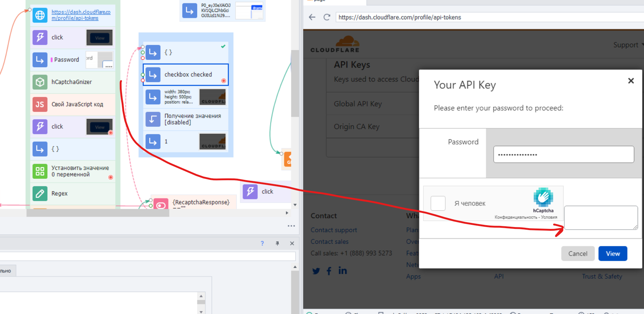Click the horizontal scrollbar under the workflow canvas
644x314 pixels.
coord(98,213)
